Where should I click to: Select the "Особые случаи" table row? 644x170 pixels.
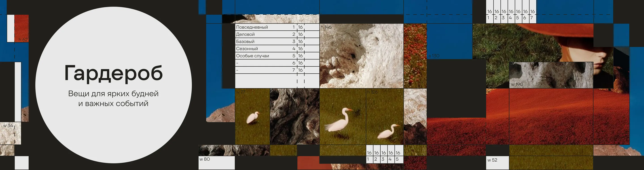tap(277, 56)
